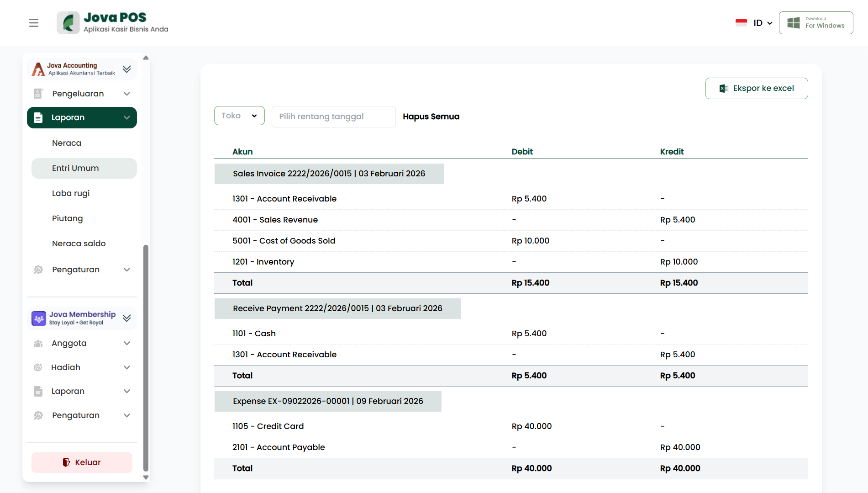Open the ID language dropdown
Viewport: 868px width, 493px height.
point(763,23)
